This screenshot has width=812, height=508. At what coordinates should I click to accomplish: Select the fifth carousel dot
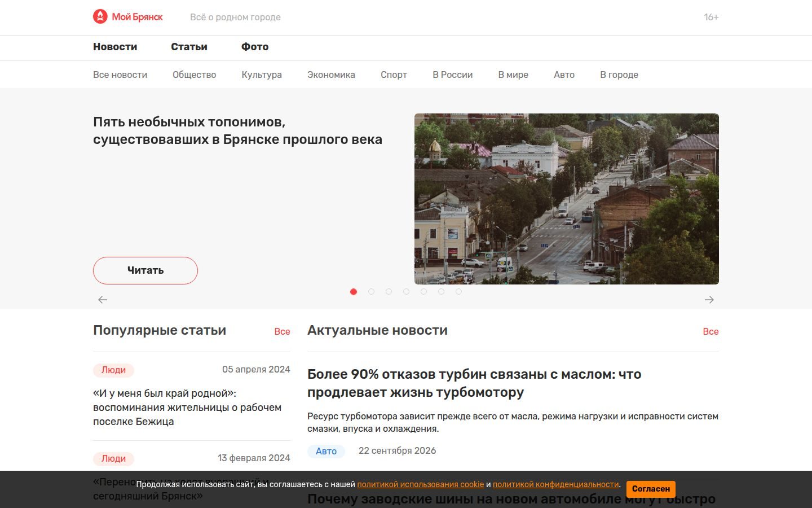pyautogui.click(x=423, y=292)
